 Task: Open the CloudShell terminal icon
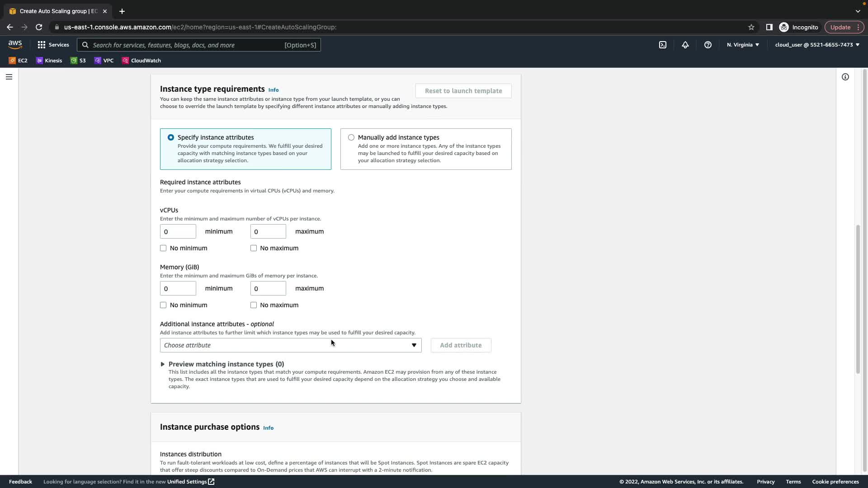(x=662, y=45)
